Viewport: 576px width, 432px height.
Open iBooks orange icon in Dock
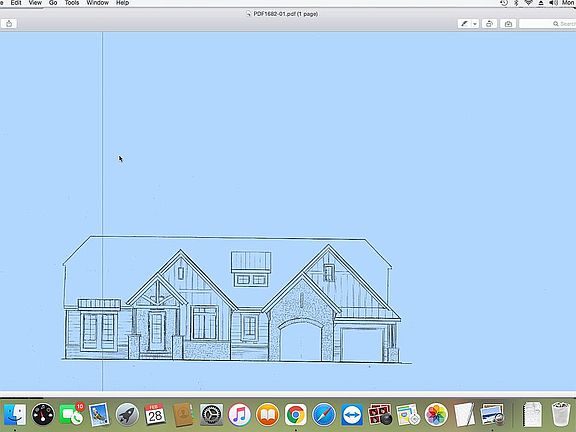267,414
